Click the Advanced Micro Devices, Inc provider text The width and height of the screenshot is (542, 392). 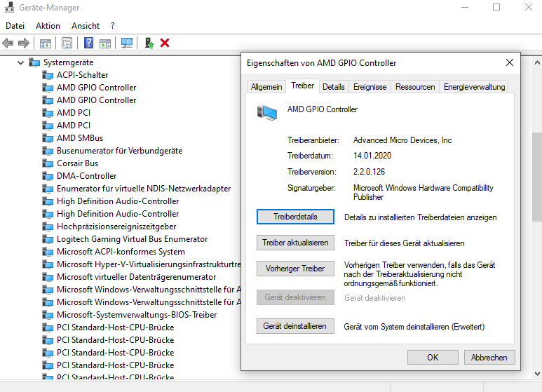[402, 140]
